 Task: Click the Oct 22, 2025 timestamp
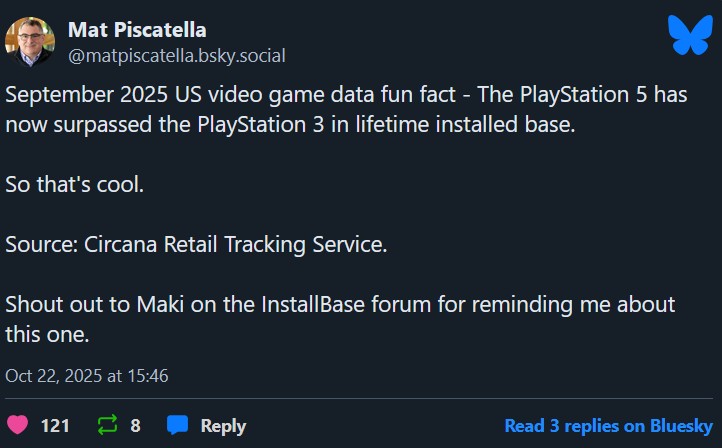click(87, 376)
